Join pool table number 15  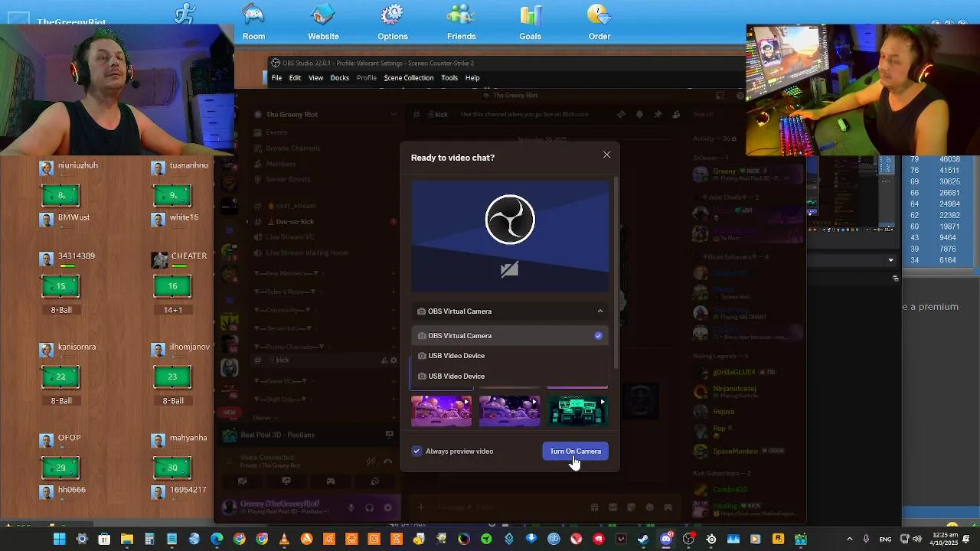pos(60,286)
